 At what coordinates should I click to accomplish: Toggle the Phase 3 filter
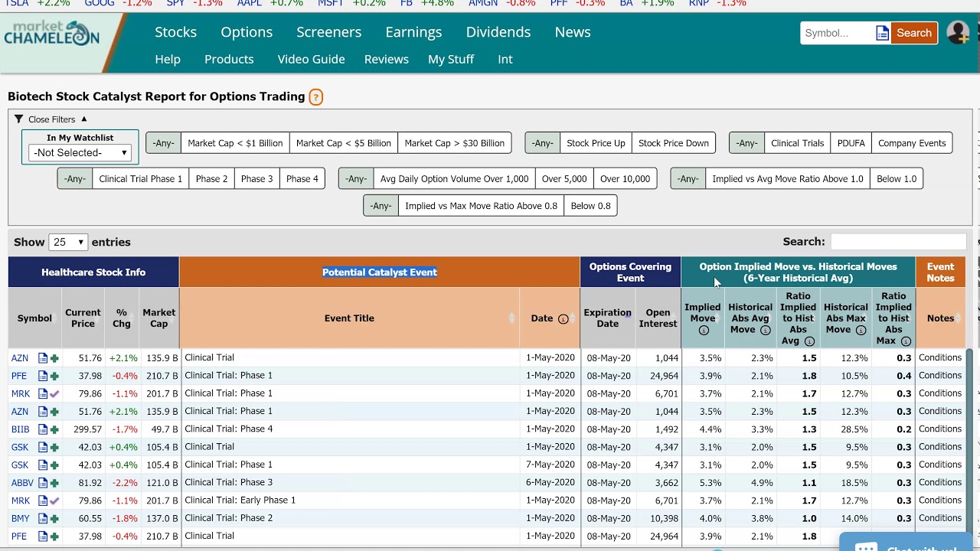[x=256, y=179]
